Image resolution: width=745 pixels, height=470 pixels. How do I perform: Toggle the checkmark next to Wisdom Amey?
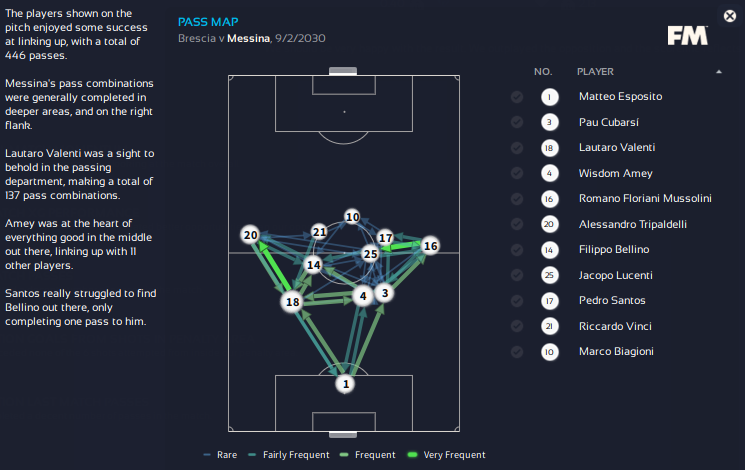[516, 173]
